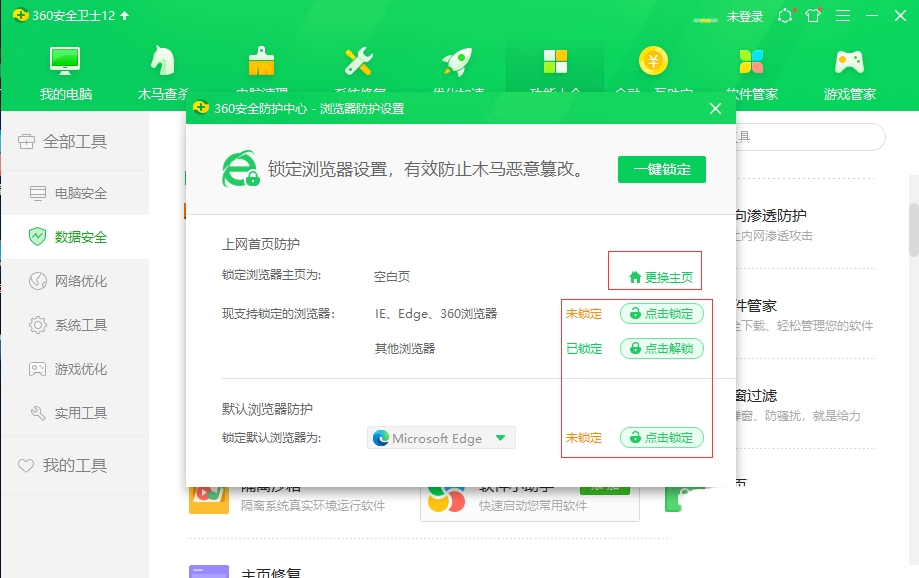Click 点击解锁 for 其他浏览器
The height and width of the screenshot is (578, 919).
pos(662,349)
